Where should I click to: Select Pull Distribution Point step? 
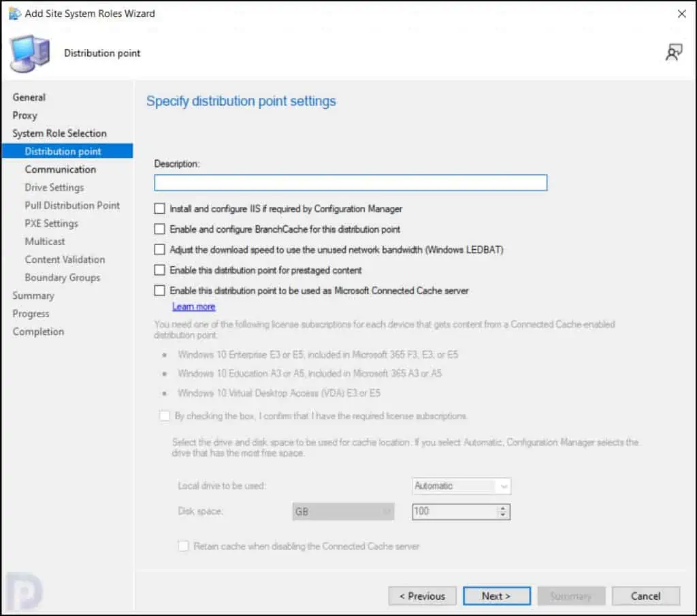point(72,206)
